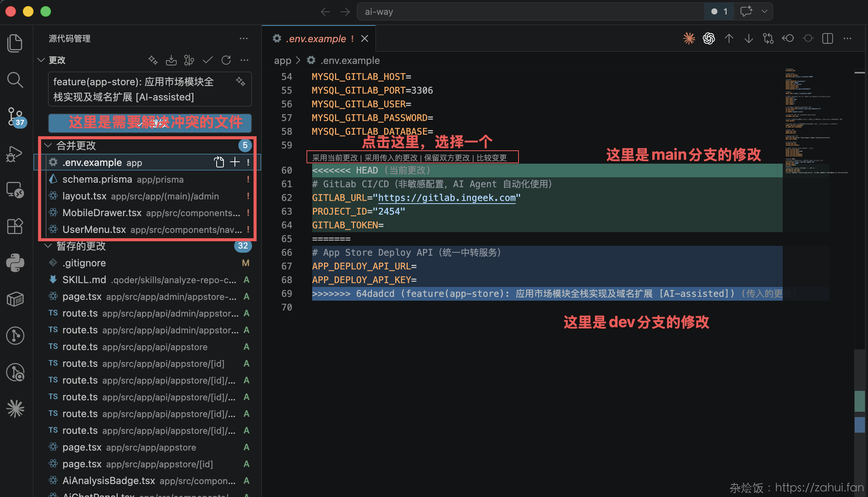The image size is (868, 497).
Task: Open Source Control view with 37 badge
Action: pos(16,116)
